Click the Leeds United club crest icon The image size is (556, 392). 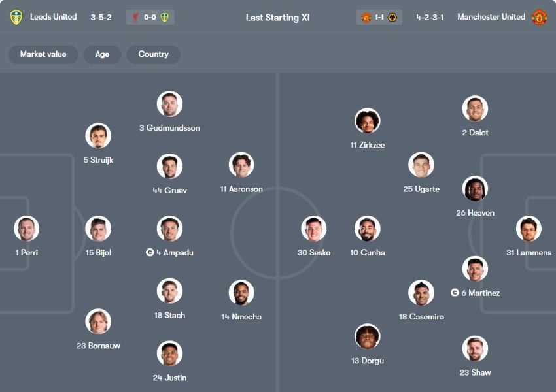[16, 18]
